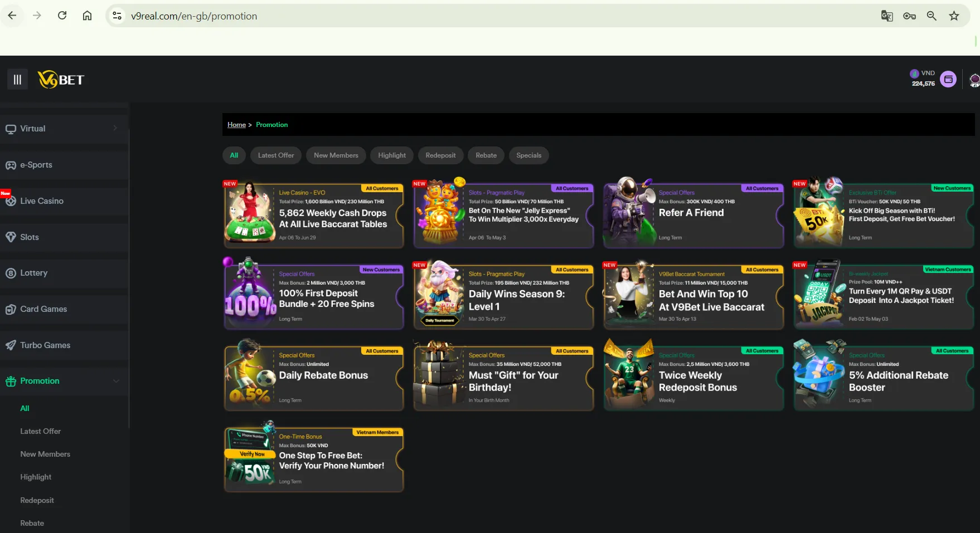Open Live Casino via its dice icon
This screenshot has width=980, height=533.
11,201
